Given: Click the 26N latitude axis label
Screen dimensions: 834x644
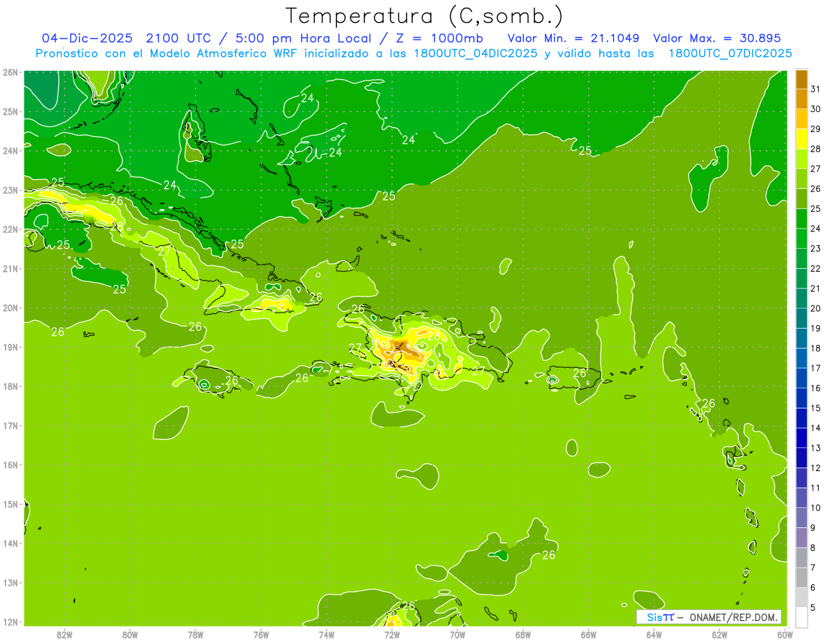Looking at the screenshot, I should point(10,72).
